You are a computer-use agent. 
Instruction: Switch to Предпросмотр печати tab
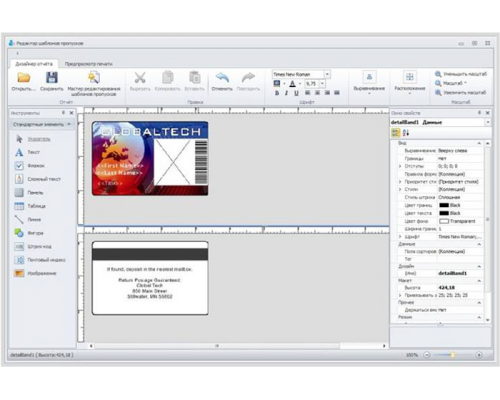coord(88,64)
